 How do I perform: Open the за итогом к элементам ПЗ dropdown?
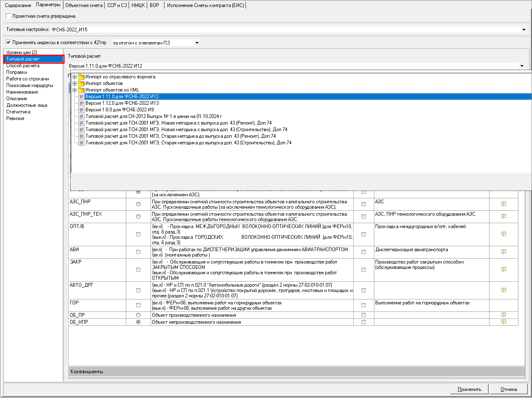197,43
